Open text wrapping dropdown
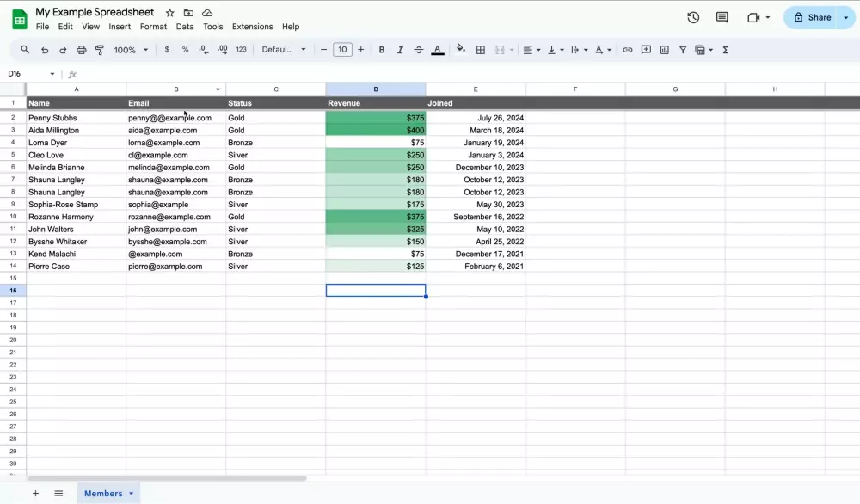Viewport: 860px width, 504px height. click(579, 50)
